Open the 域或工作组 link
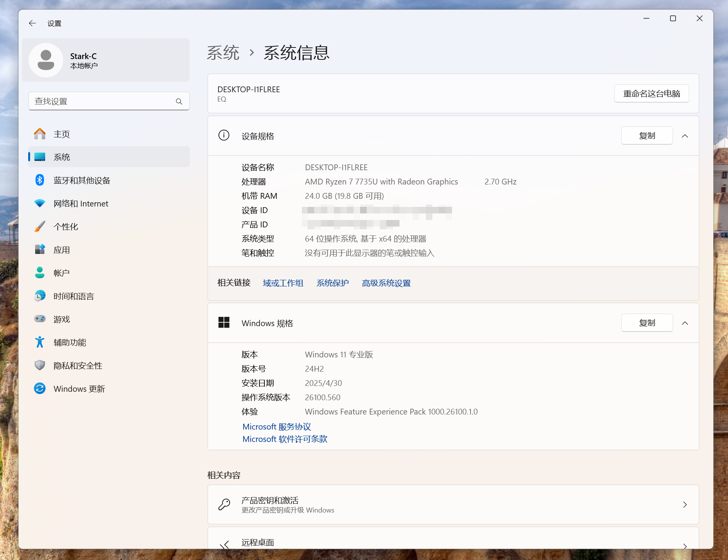 point(283,283)
